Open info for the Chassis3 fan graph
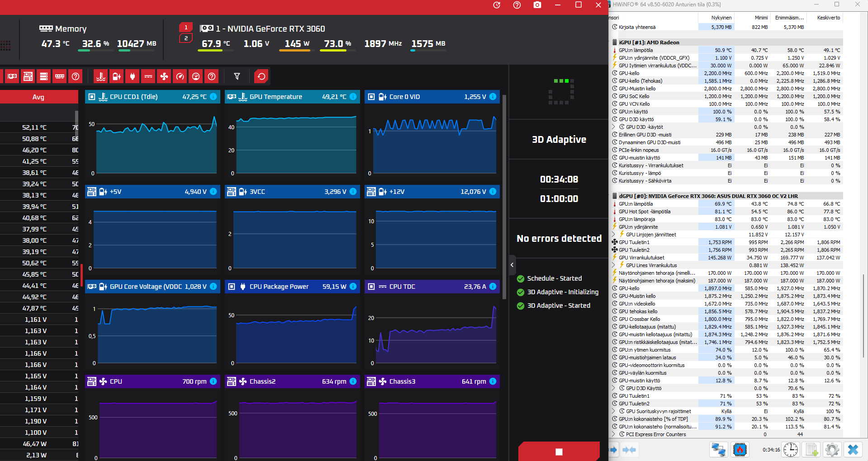The height and width of the screenshot is (461, 868). 493,381
